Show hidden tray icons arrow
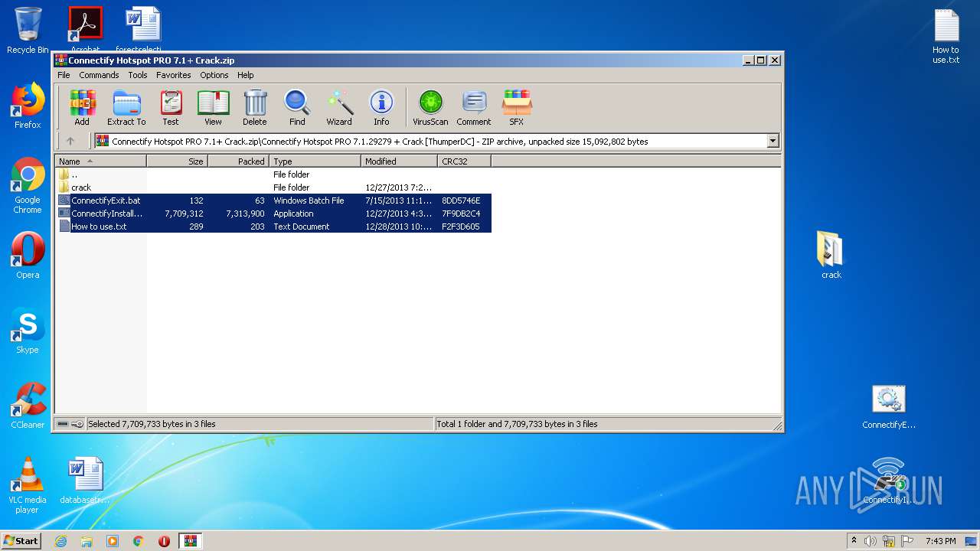This screenshot has height=551, width=980. [x=854, y=540]
